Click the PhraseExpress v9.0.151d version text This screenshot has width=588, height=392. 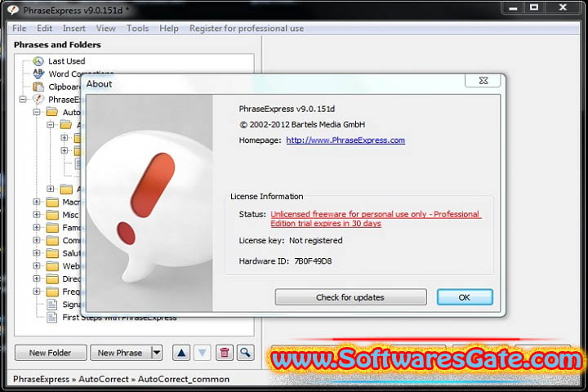tap(287, 109)
